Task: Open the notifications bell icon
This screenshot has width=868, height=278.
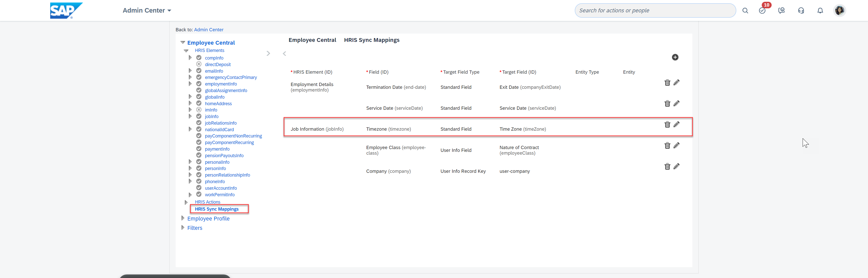Action: coord(820,10)
